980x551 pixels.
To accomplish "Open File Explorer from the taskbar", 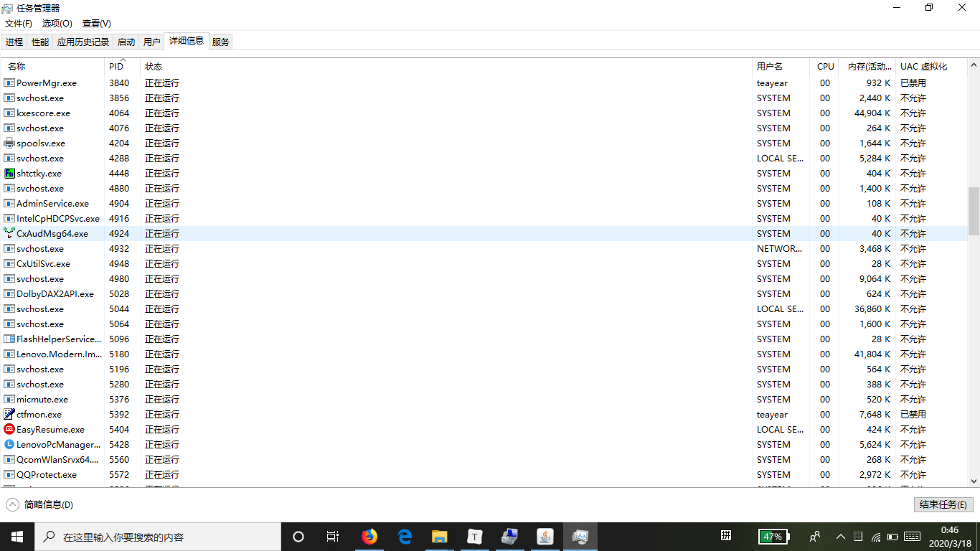I will click(x=440, y=537).
